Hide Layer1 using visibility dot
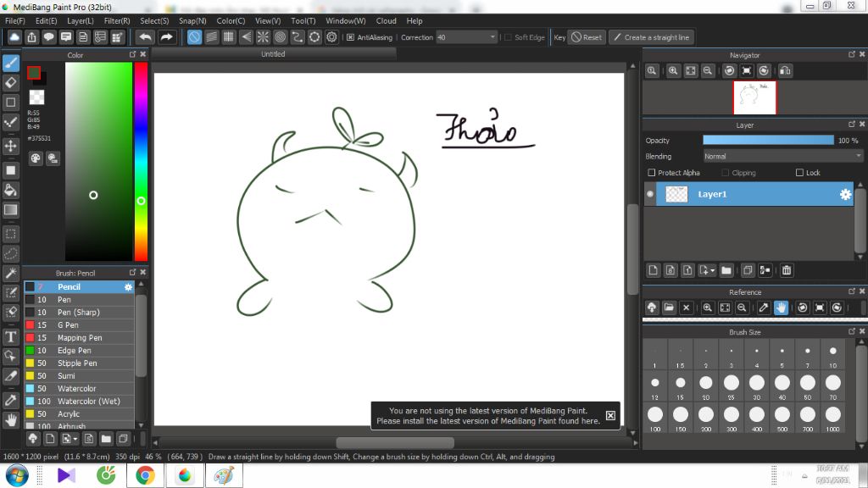Image resolution: width=868 pixels, height=488 pixels. click(650, 195)
